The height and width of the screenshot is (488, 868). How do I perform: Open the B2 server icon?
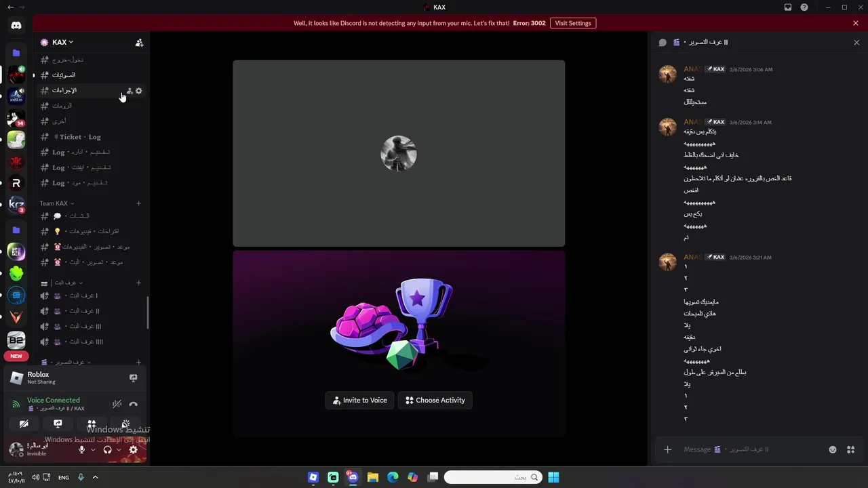16,340
